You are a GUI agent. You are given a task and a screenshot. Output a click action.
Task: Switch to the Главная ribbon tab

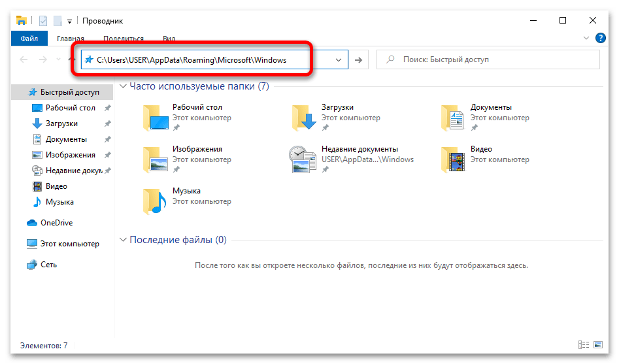pos(71,39)
